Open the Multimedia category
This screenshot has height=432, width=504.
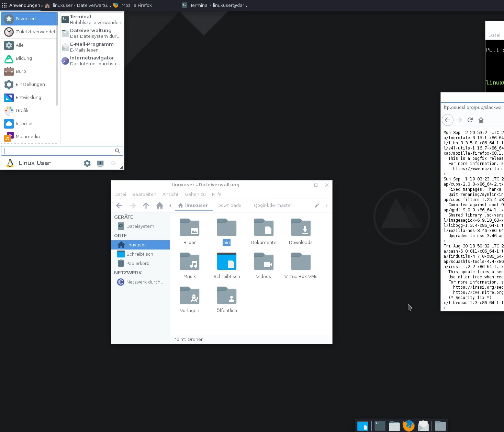pyautogui.click(x=29, y=137)
